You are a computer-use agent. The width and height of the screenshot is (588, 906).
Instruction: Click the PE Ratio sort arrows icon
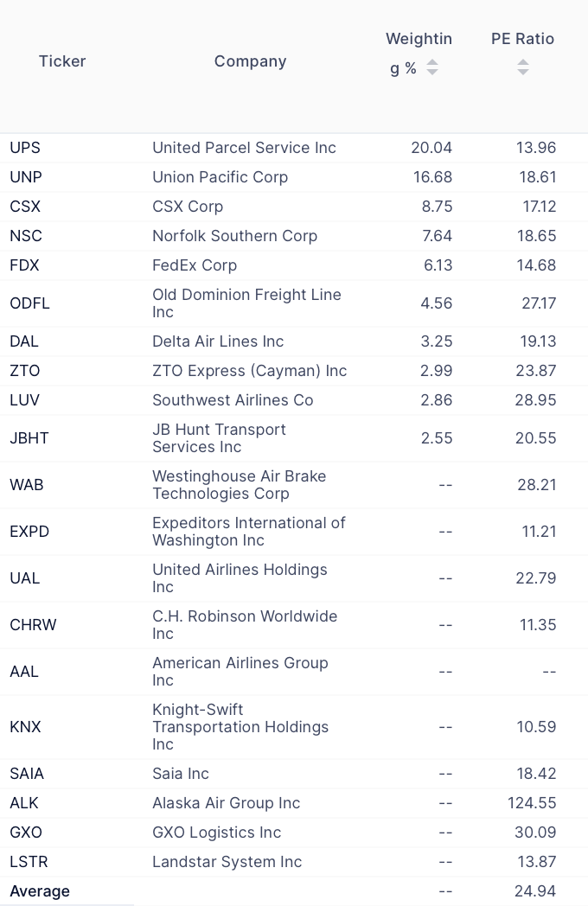point(522,67)
